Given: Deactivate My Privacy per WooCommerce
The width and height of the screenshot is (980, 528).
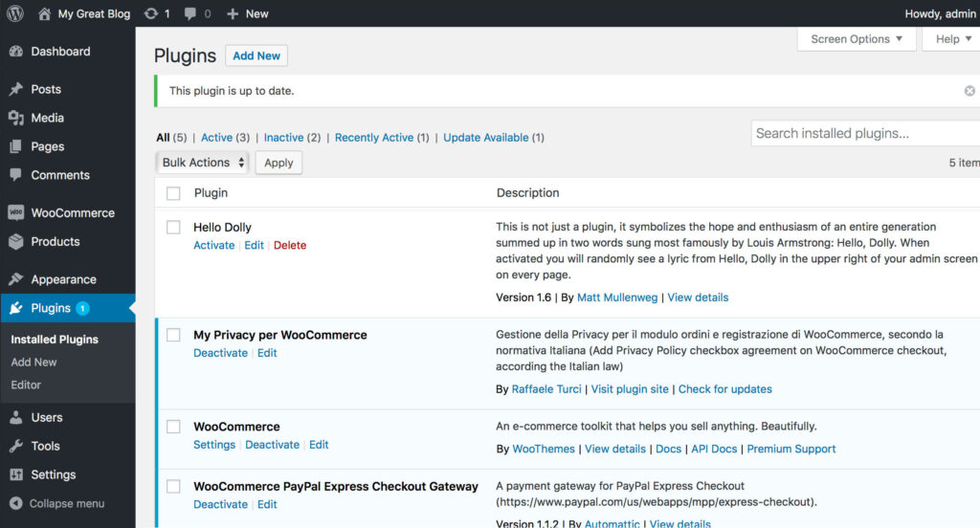Looking at the screenshot, I should coord(220,353).
